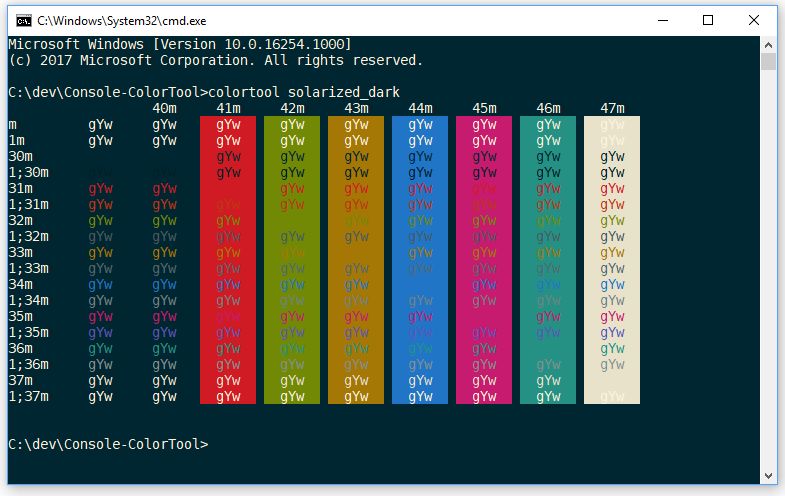Click the scrollbar up arrow
This screenshot has height=496, width=785.
768,45
